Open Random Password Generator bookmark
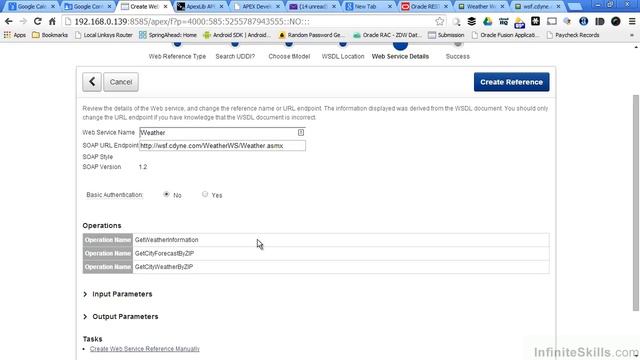Viewport: 640px width, 360px height. (311, 35)
